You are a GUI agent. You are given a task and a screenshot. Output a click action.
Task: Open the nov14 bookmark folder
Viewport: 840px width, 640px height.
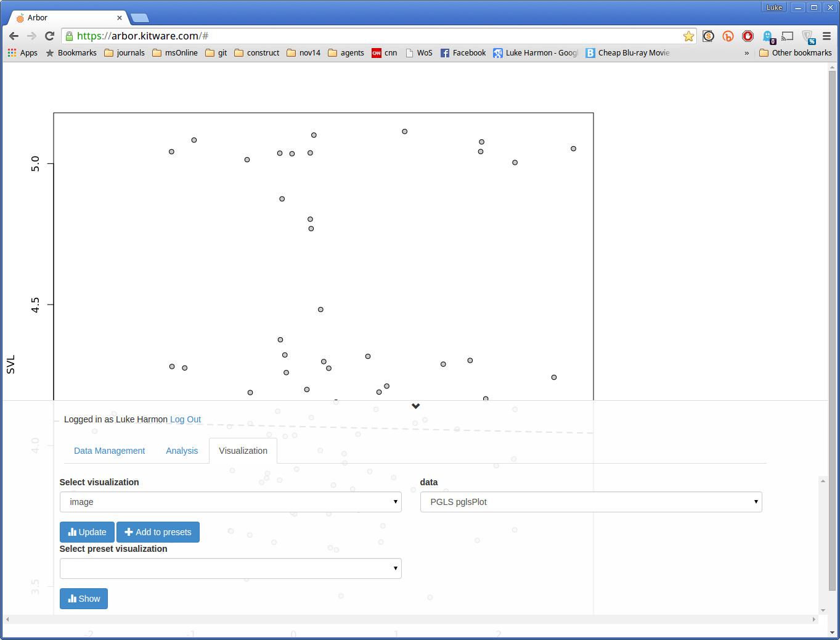tap(304, 53)
